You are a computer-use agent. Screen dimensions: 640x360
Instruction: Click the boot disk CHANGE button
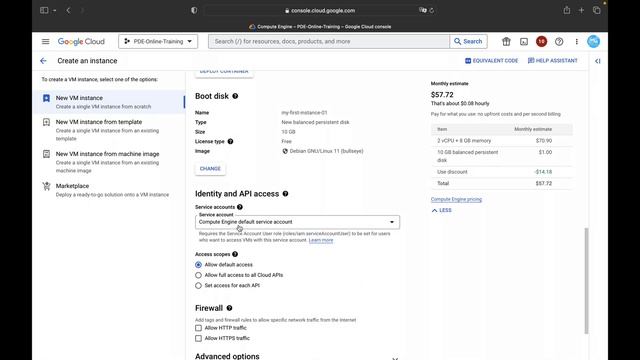point(210,169)
